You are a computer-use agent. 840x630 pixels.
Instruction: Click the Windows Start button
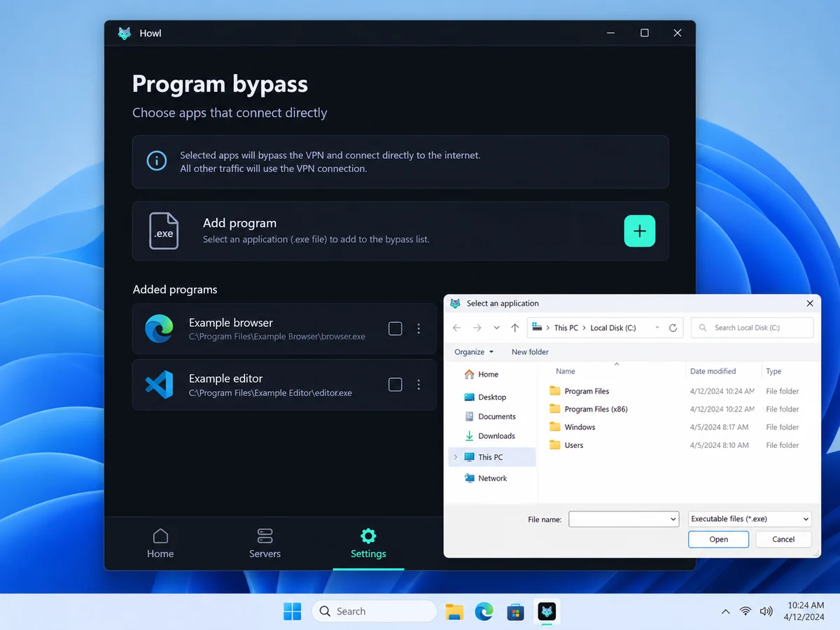(293, 611)
